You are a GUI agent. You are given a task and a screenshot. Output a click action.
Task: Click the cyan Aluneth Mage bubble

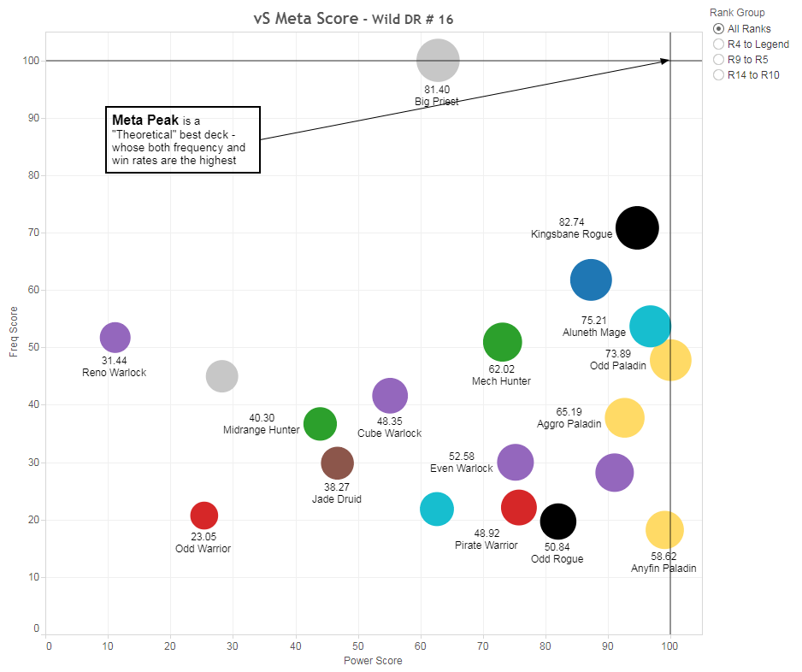650,326
